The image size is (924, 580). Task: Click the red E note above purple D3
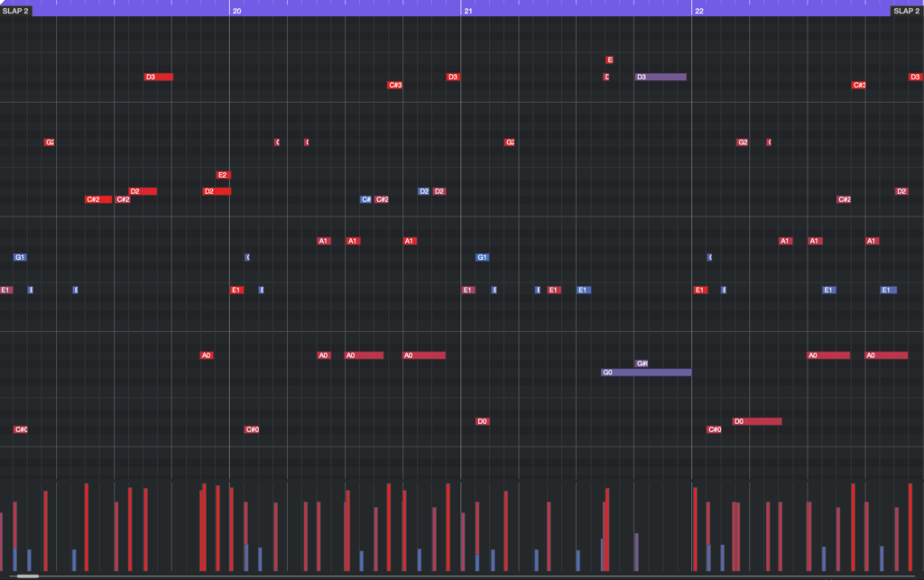pos(610,60)
